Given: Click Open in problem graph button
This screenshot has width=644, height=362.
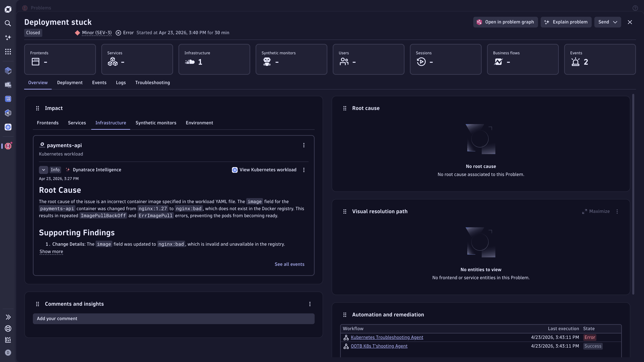Looking at the screenshot, I should (x=505, y=22).
